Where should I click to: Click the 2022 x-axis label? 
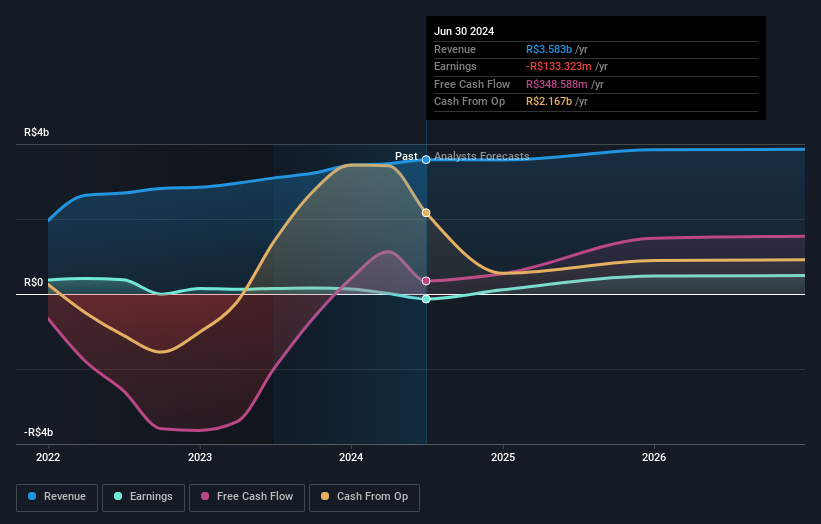coord(48,457)
